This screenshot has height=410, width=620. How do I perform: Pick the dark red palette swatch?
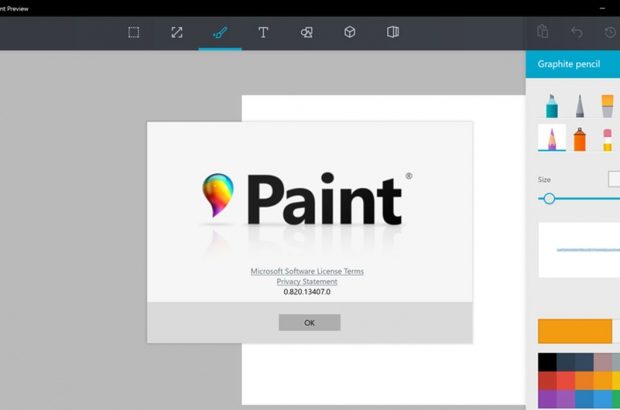pos(547,381)
